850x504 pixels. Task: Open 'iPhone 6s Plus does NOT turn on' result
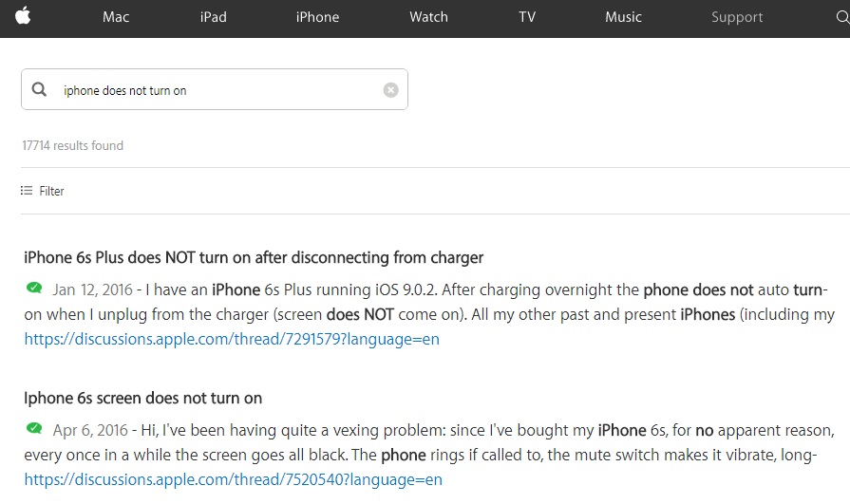[254, 257]
